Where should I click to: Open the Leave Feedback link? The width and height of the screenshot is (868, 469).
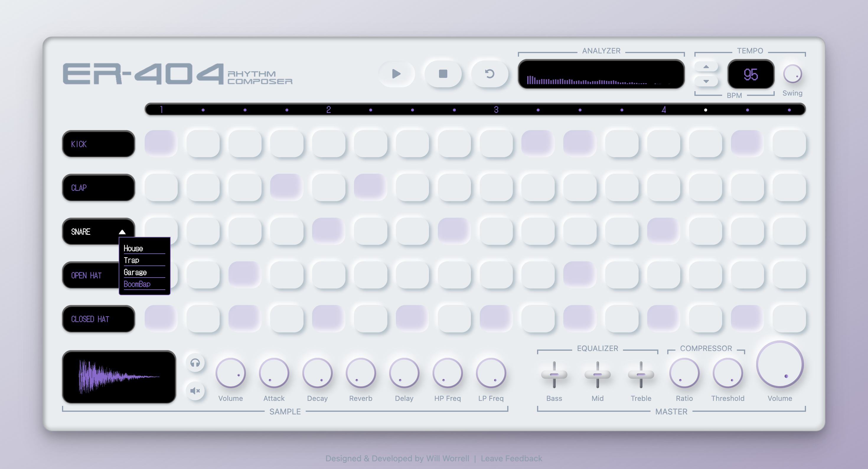[511, 458]
